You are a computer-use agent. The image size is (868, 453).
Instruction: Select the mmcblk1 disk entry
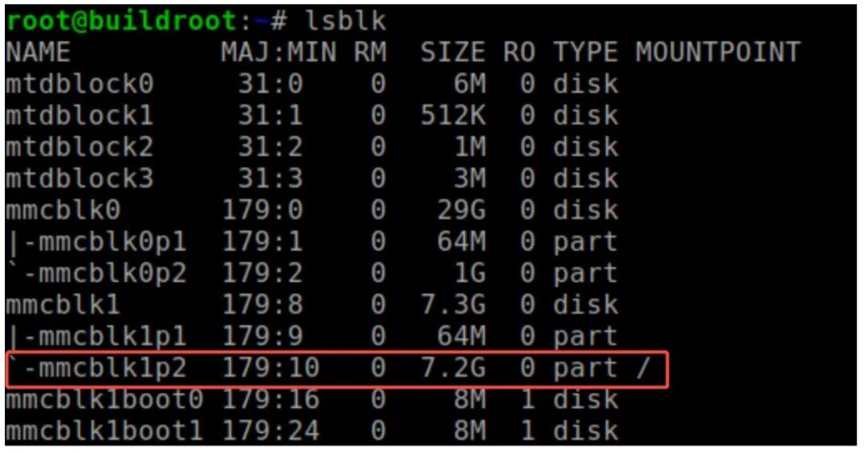(63, 305)
